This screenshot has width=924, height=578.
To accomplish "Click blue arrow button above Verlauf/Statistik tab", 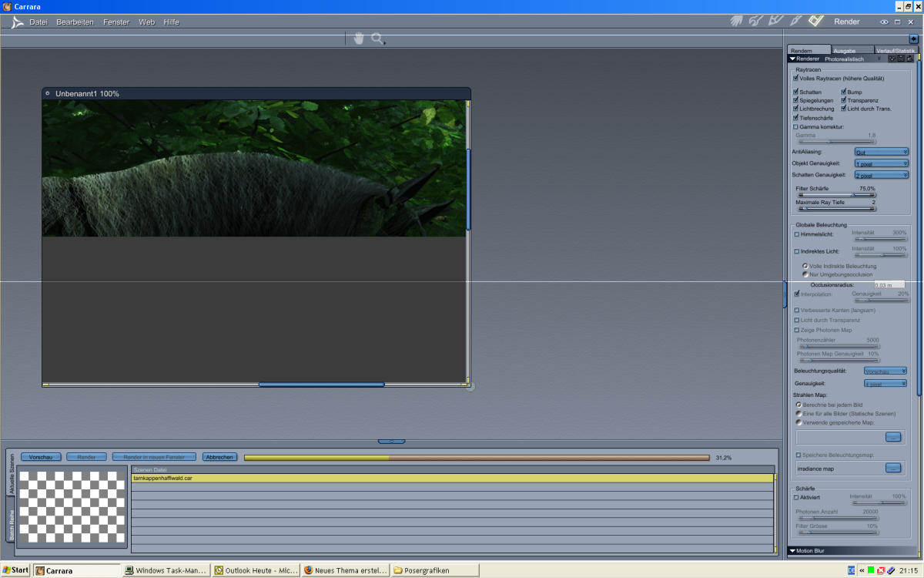I will pyautogui.click(x=913, y=39).
